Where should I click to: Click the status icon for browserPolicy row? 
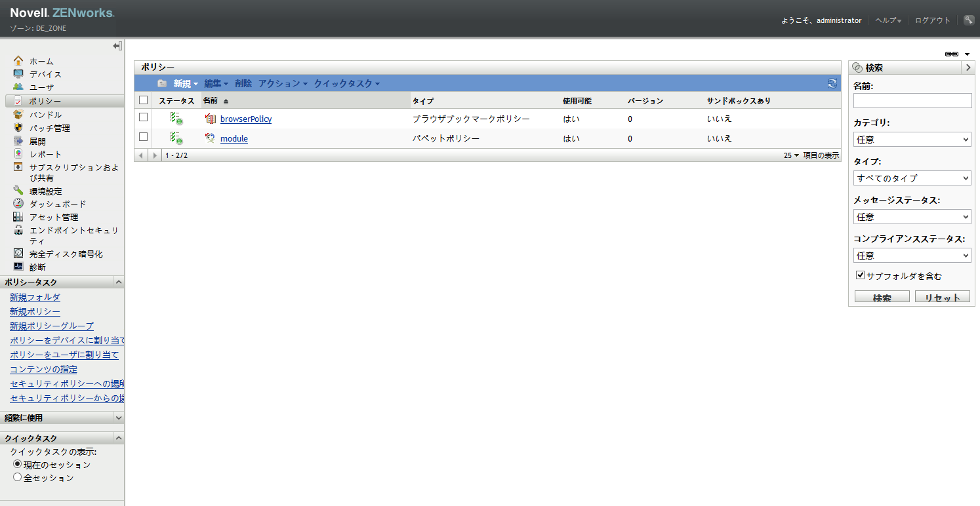(x=176, y=119)
